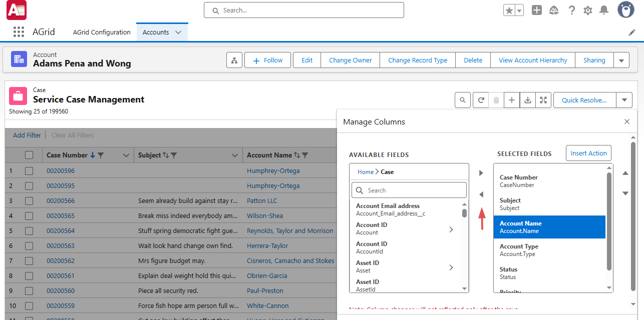644x320 pixels.
Task: Click Change Owner button
Action: click(351, 60)
